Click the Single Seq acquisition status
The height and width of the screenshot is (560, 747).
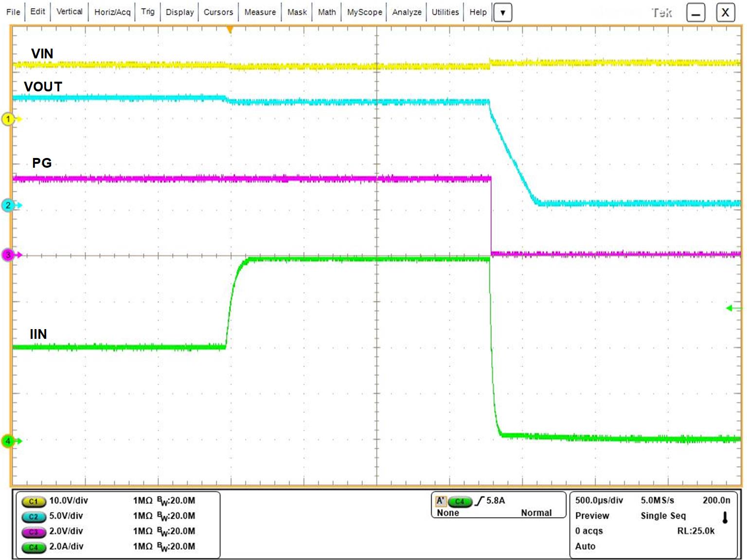[663, 516]
